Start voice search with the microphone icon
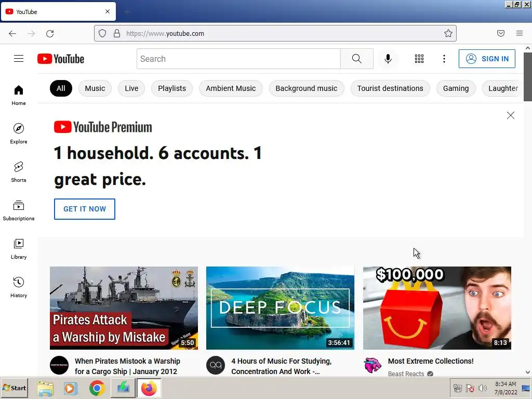Screen dimensions: 532x399 388,59
